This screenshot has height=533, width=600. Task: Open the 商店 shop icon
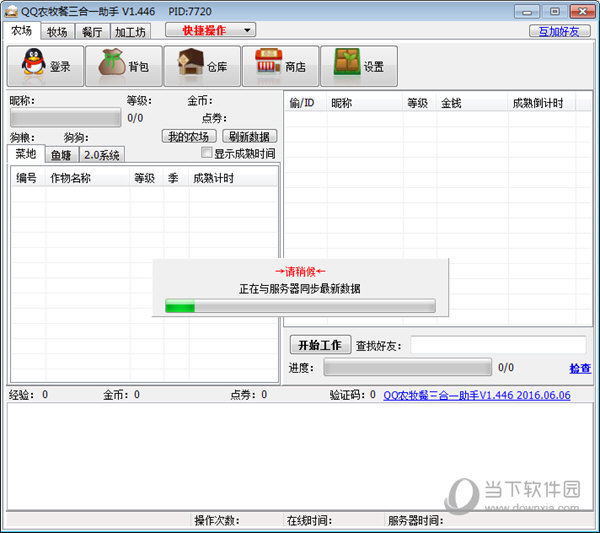click(280, 66)
